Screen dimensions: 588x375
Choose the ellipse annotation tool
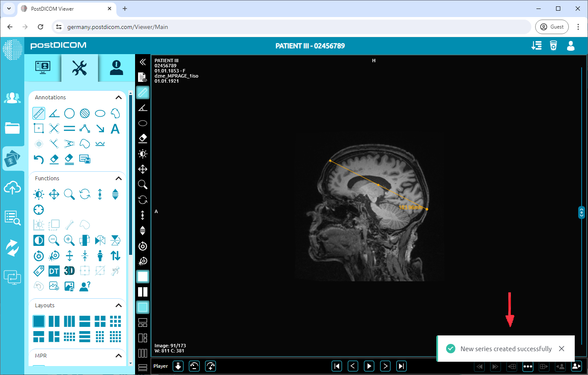(x=100, y=113)
